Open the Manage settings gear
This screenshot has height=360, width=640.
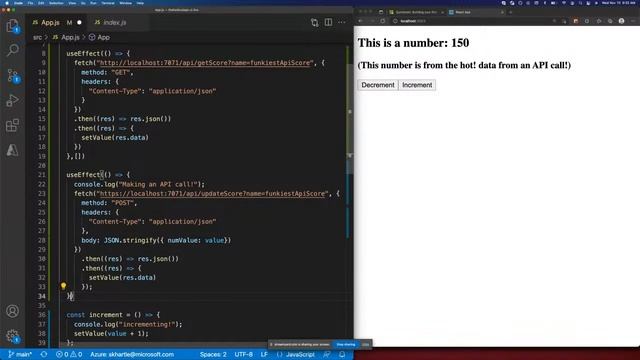(x=12, y=336)
